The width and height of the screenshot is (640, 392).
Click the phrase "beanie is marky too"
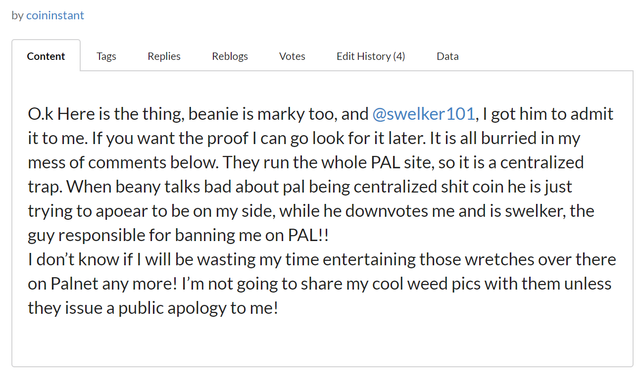[262, 114]
